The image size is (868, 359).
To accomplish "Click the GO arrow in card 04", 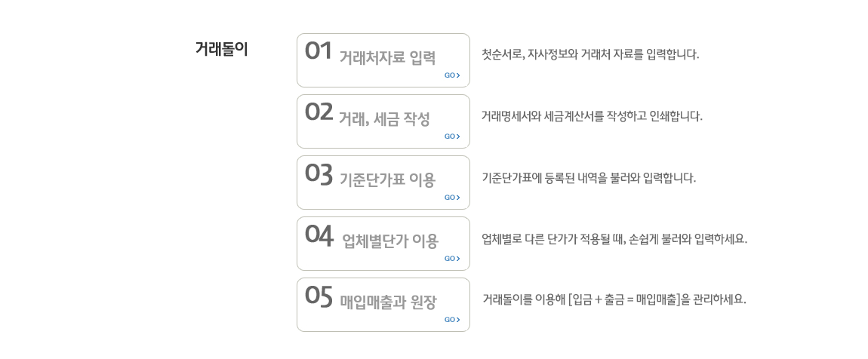I will tap(451, 259).
